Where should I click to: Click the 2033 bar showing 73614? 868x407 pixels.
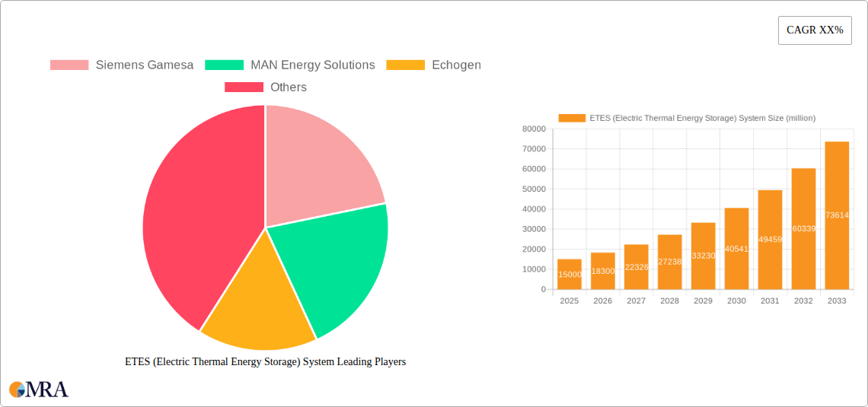pyautogui.click(x=837, y=215)
